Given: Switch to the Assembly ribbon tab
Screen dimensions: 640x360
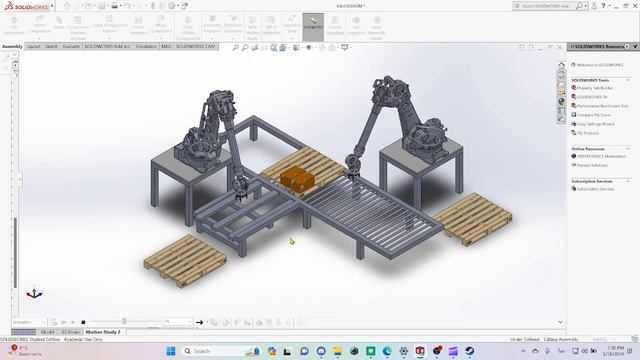Looking at the screenshot, I should pos(12,47).
